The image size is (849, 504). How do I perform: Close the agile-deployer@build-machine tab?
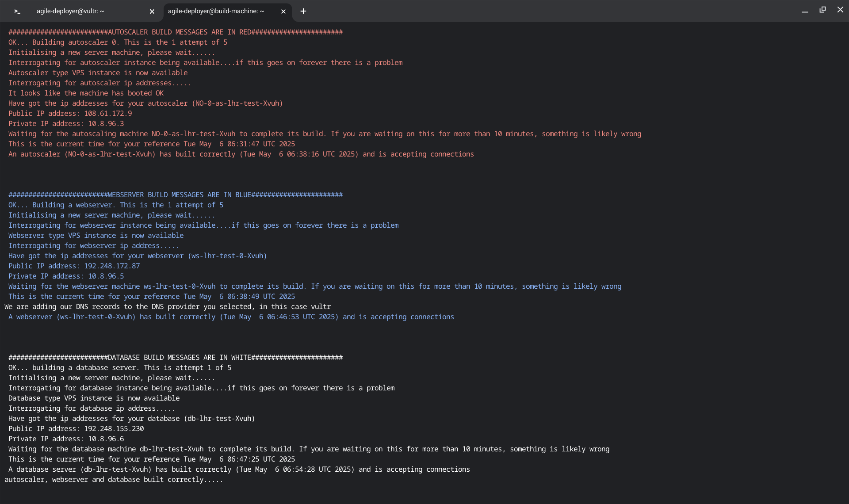coord(283,11)
